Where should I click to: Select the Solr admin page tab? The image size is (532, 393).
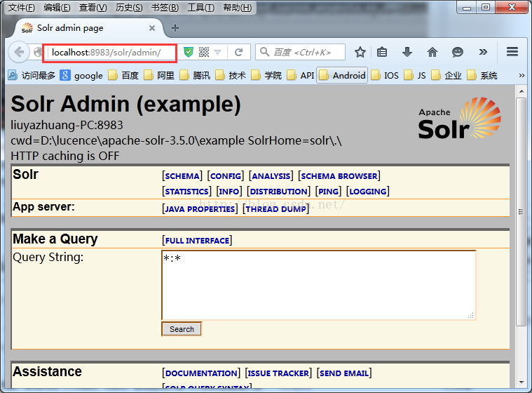click(x=88, y=28)
